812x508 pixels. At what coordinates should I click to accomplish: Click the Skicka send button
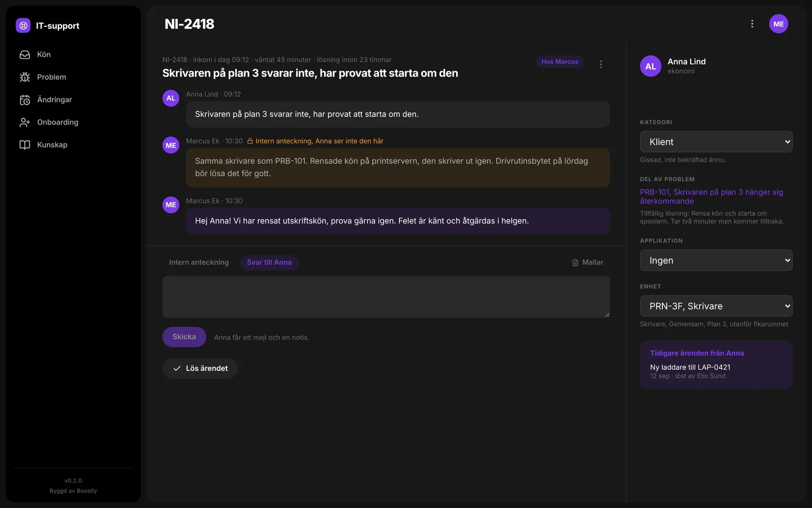184,337
